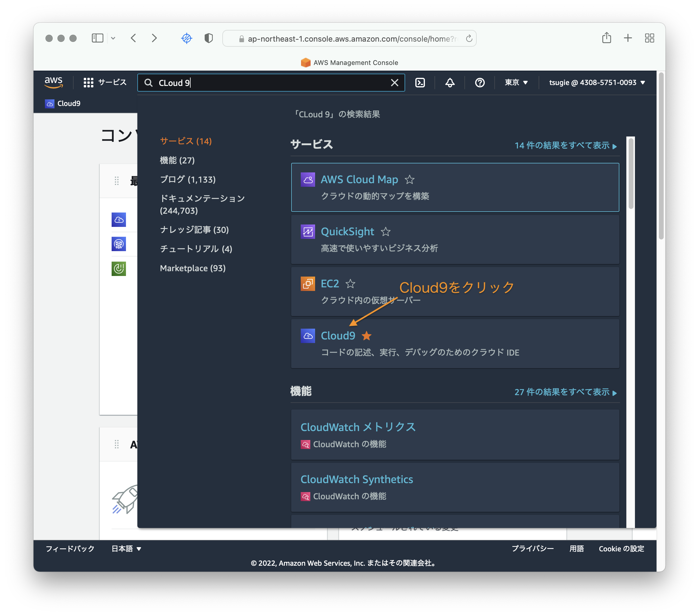This screenshot has height=616, width=699.
Task: Show Safari's tab overview grid
Action: [649, 38]
